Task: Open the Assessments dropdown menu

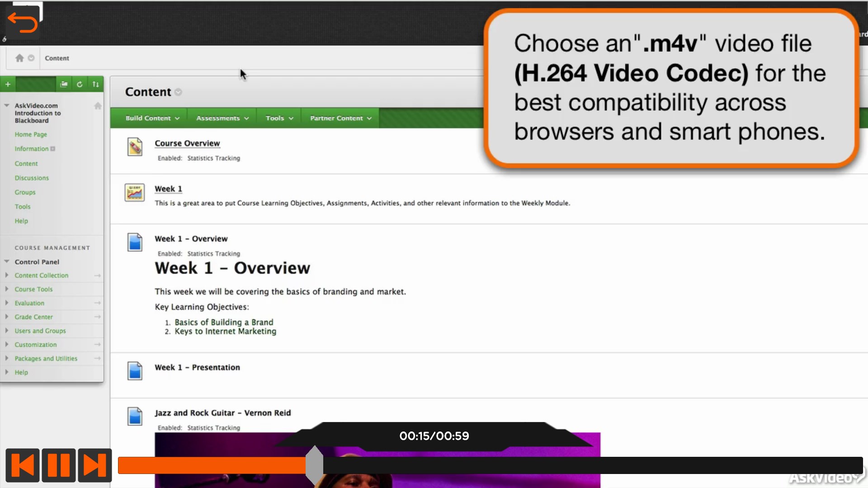Action: coord(222,118)
